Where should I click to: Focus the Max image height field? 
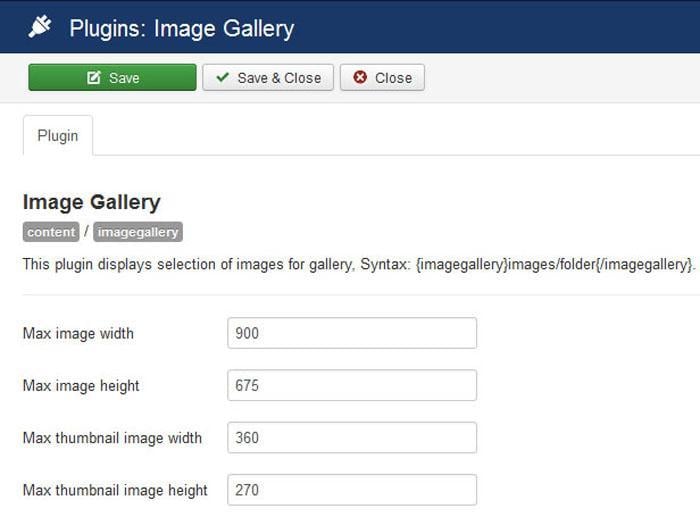pos(352,385)
